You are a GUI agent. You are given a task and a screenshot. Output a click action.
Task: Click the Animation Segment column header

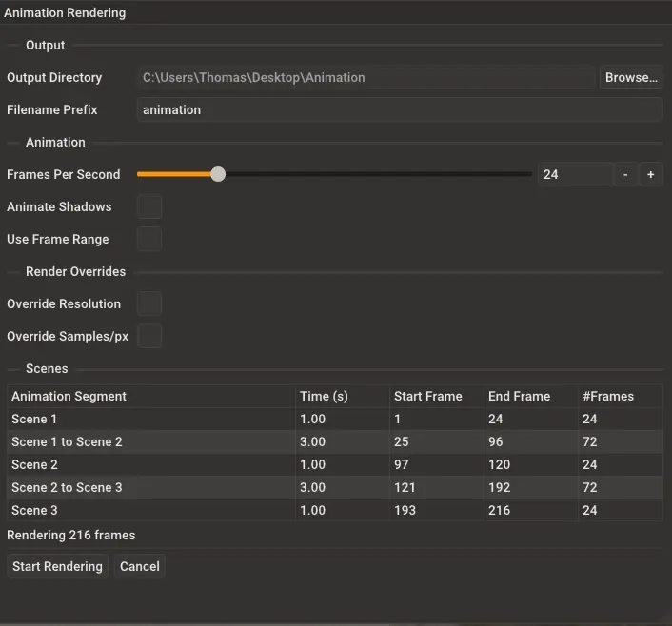(x=150, y=397)
